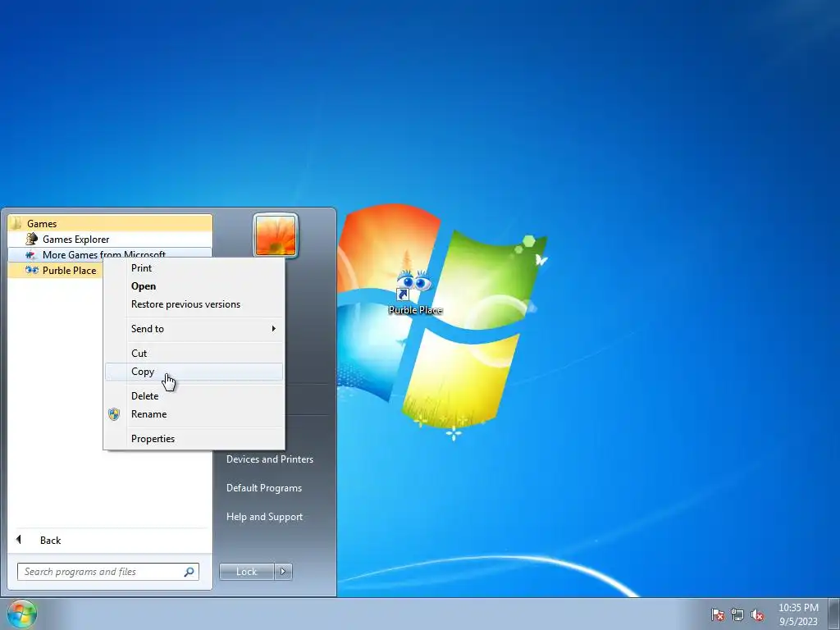Click the Lock button

246,572
